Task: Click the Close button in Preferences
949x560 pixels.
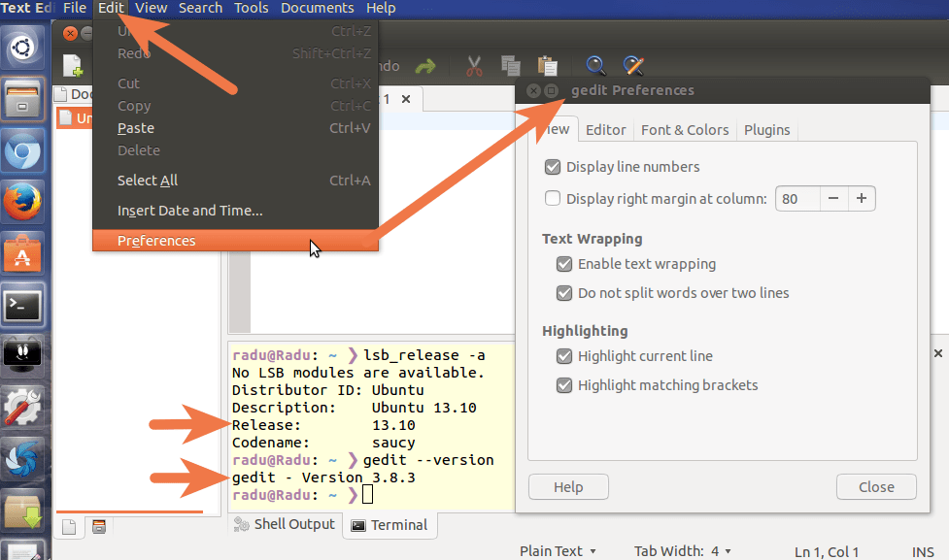Action: click(876, 487)
